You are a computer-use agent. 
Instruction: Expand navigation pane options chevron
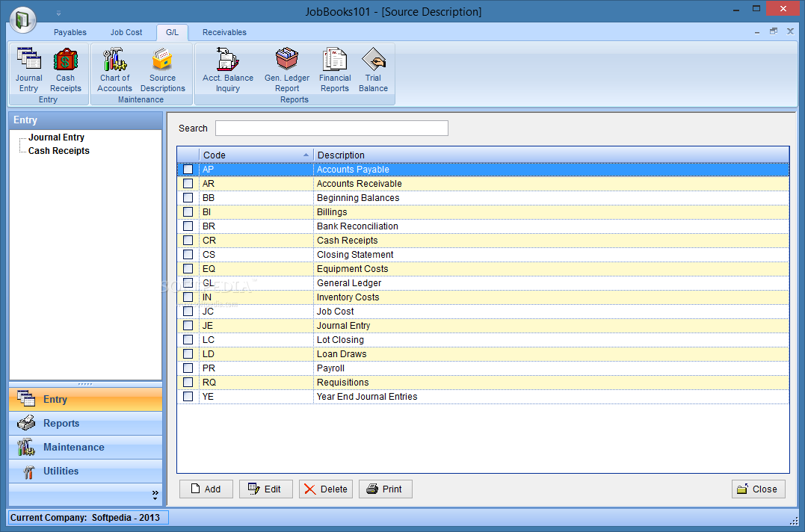tap(155, 495)
